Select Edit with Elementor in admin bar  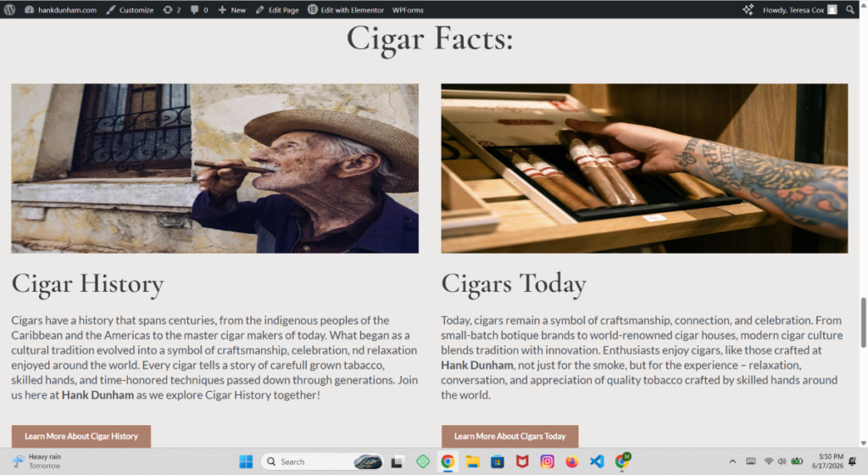(346, 9)
